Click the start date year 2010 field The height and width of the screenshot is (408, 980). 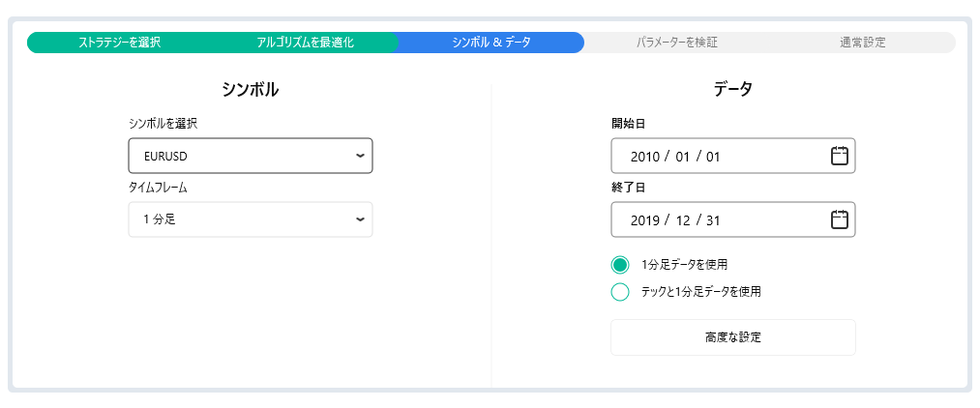point(644,156)
